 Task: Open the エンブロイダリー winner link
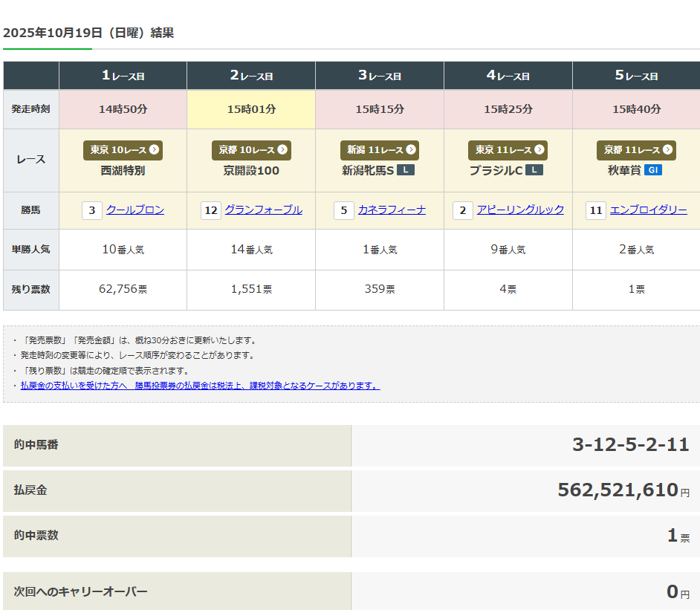(x=648, y=210)
